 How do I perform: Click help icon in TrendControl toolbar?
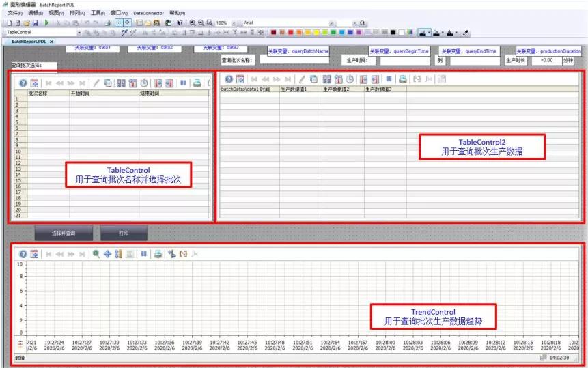tap(23, 254)
